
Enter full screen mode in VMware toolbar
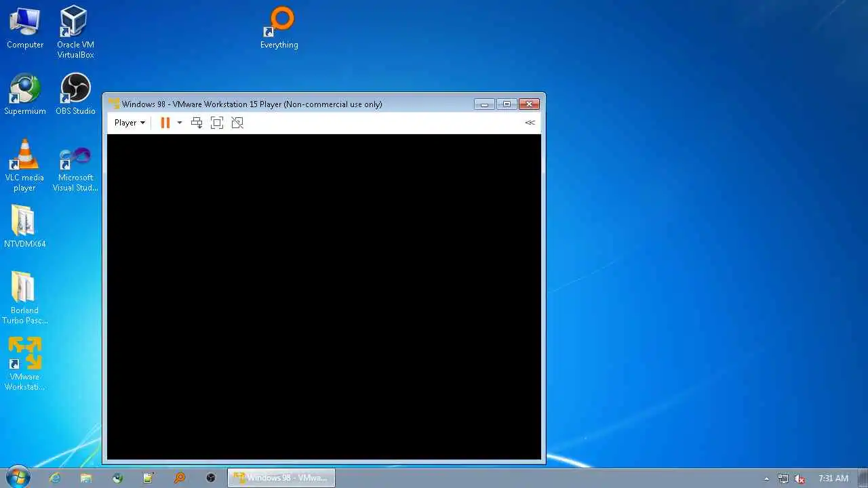tap(217, 123)
